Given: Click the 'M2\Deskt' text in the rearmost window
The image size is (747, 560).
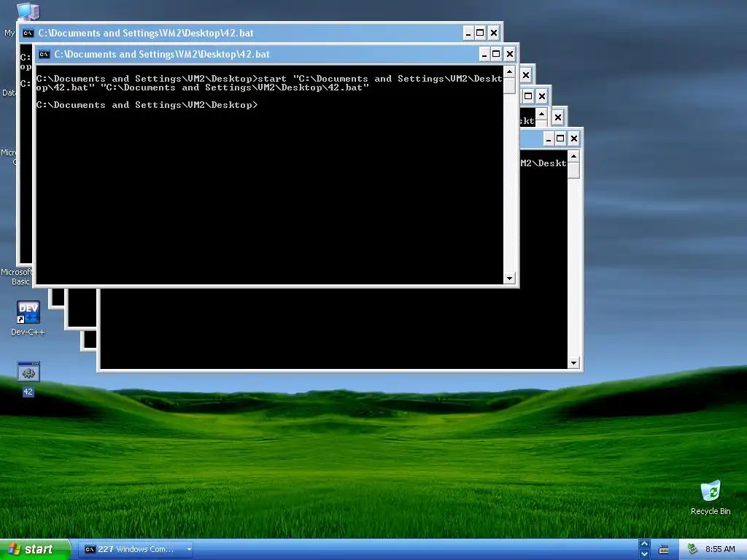Looking at the screenshot, I should point(543,163).
